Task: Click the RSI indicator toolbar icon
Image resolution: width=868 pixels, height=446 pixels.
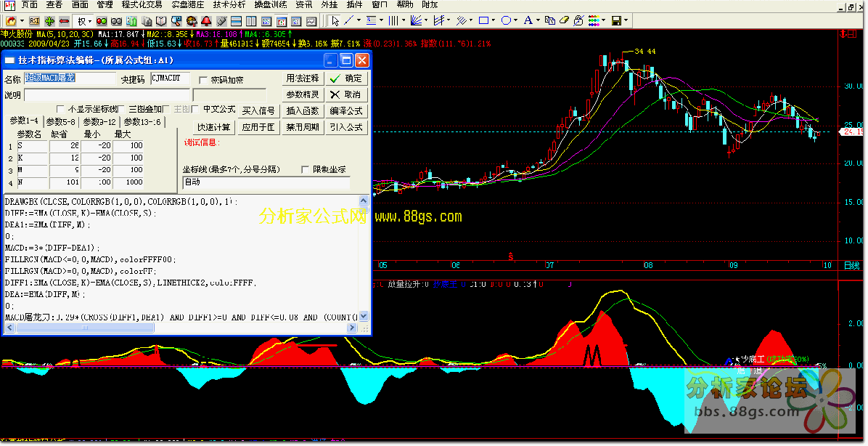Action: [x=34, y=21]
